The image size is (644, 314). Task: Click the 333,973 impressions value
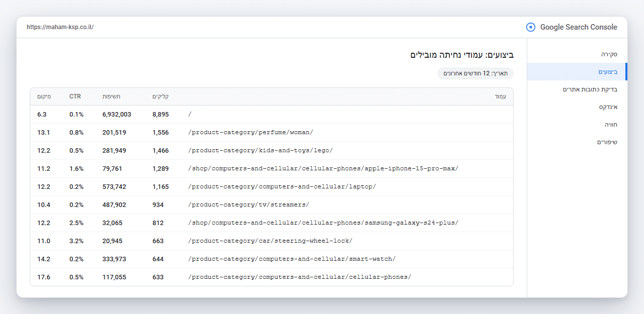tap(114, 259)
